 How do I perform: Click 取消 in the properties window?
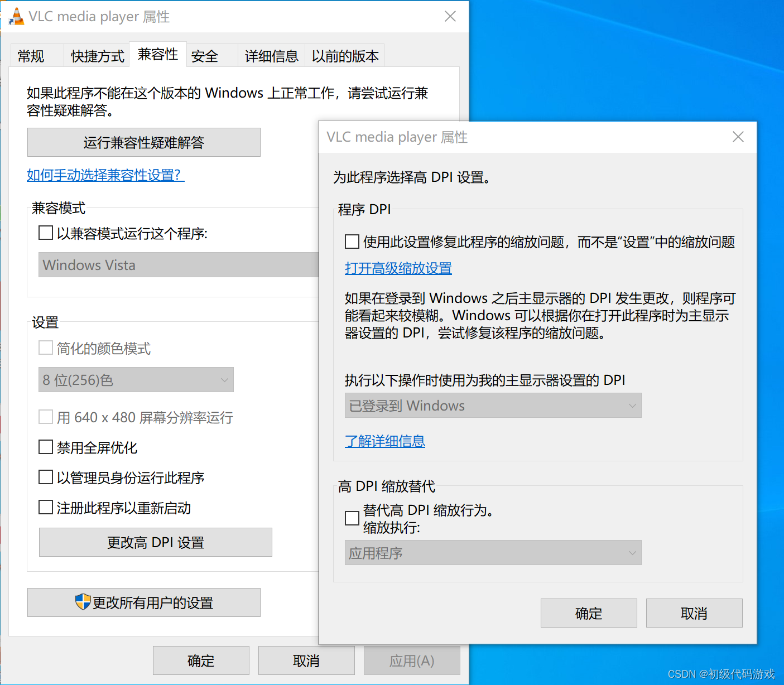pos(306,660)
